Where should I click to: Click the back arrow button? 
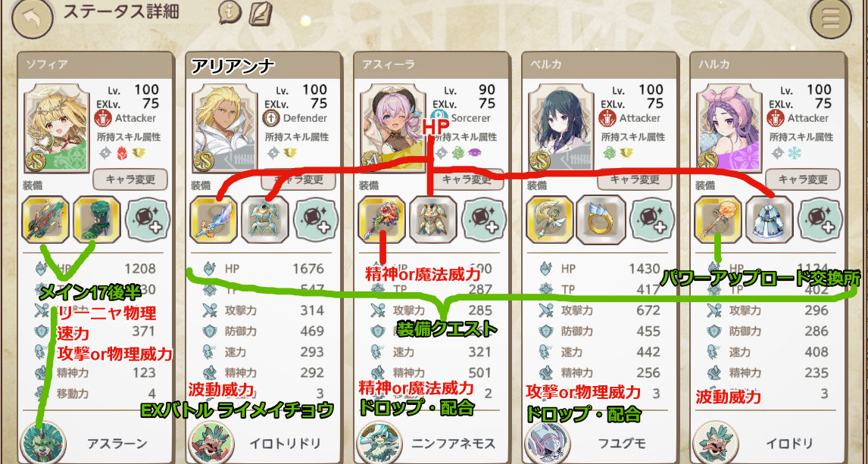(33, 19)
